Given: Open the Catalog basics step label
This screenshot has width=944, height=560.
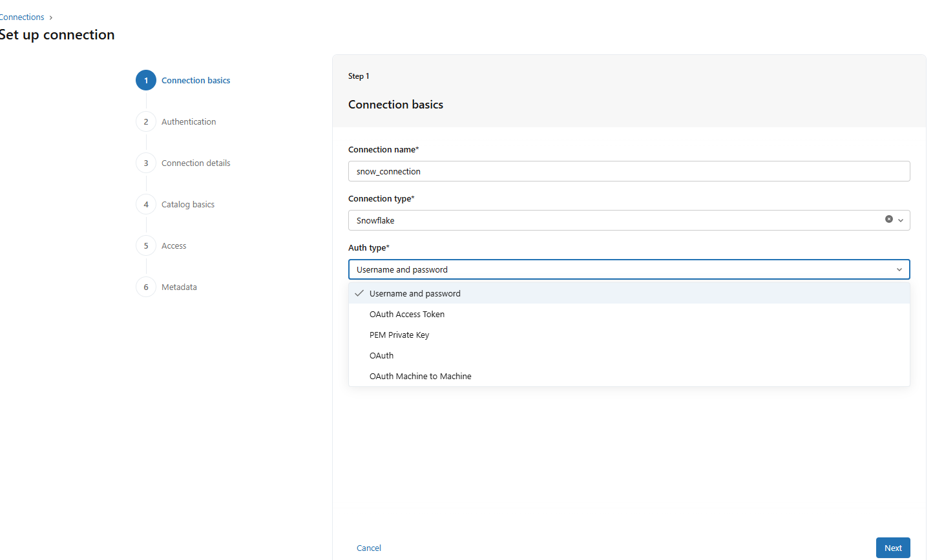Looking at the screenshot, I should 188,204.
